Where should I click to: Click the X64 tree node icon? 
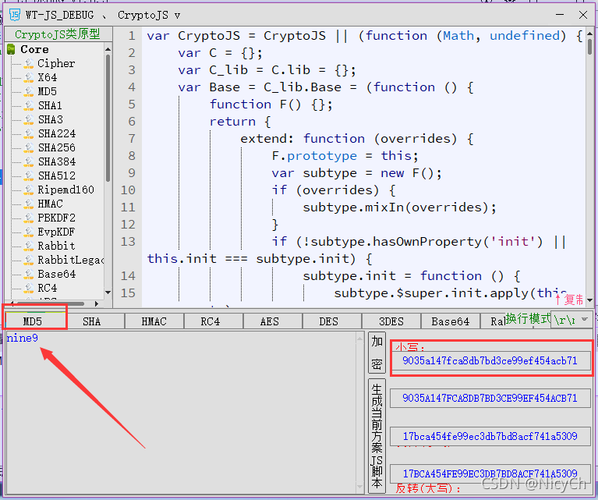coord(29,78)
